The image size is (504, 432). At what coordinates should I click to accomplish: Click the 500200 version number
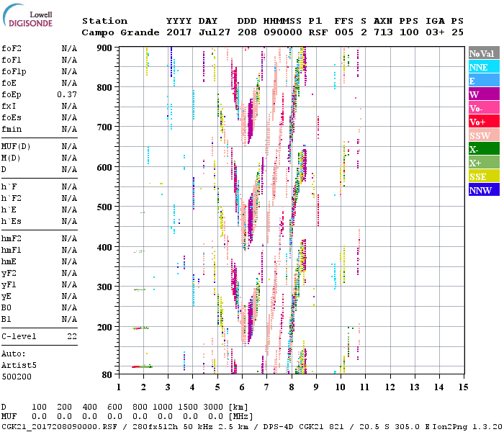pyautogui.click(x=17, y=377)
